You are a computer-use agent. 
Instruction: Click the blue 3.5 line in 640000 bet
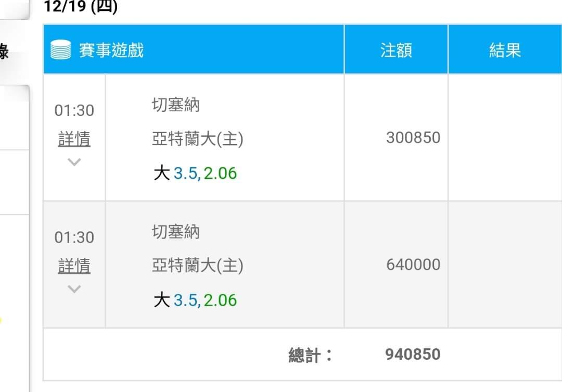[185, 300]
